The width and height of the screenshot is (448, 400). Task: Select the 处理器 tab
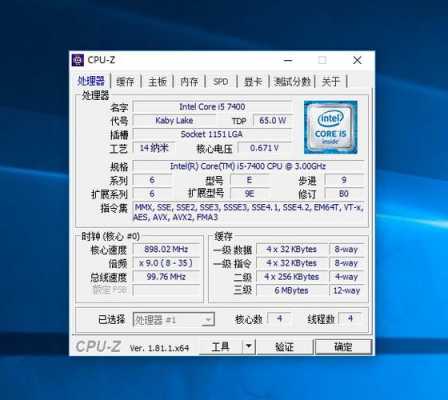[91, 81]
